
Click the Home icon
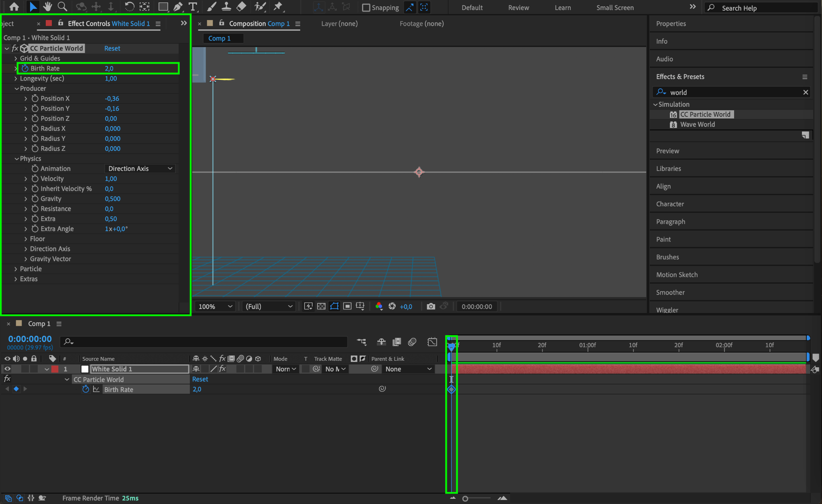pos(14,6)
